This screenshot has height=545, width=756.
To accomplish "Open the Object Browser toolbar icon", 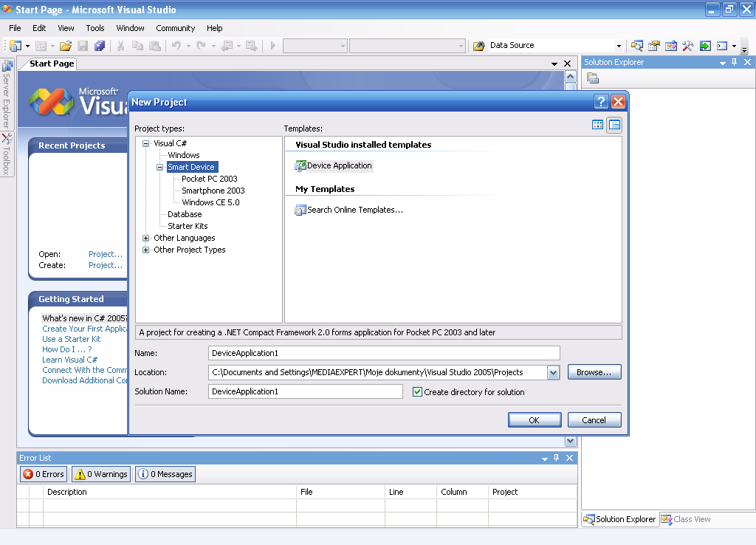I will click(670, 46).
